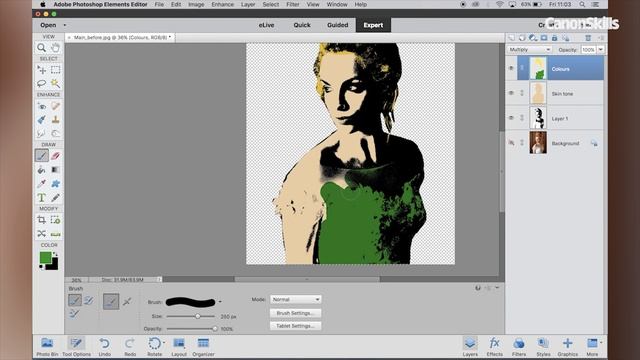
Task: Choose Impressionist Brush variant in tool options
Action: click(x=89, y=301)
